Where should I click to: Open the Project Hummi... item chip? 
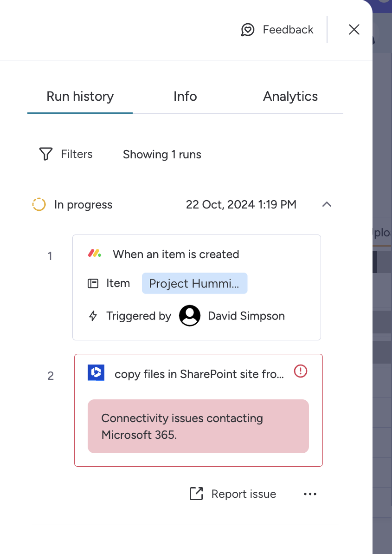(x=194, y=284)
